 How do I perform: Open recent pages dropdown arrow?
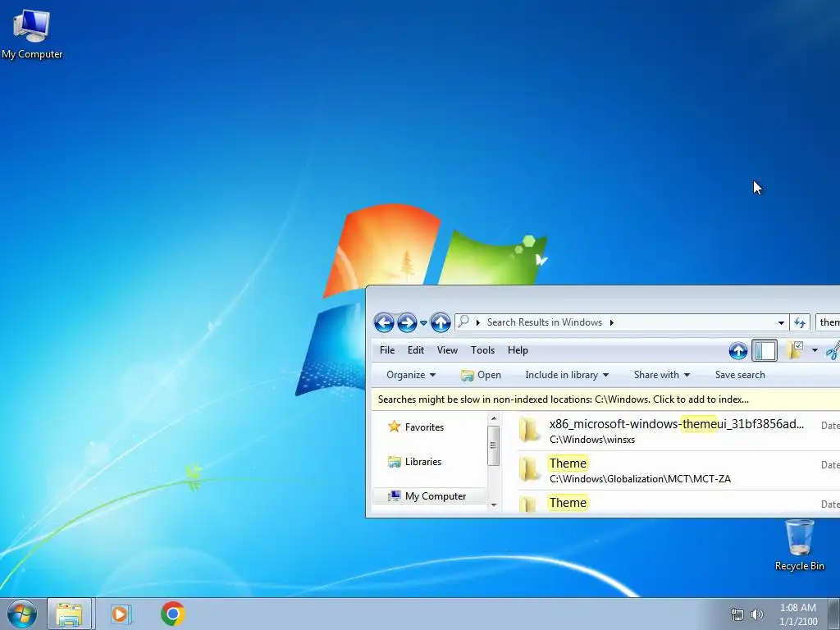pyautogui.click(x=423, y=323)
